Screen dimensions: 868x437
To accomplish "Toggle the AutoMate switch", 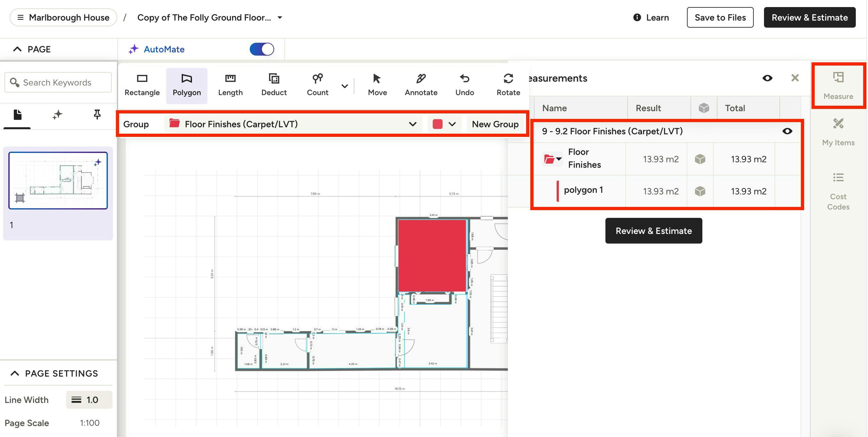I will (262, 49).
